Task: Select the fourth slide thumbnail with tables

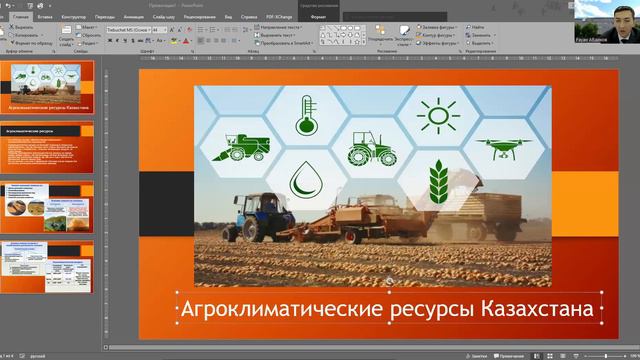Action: point(47,267)
